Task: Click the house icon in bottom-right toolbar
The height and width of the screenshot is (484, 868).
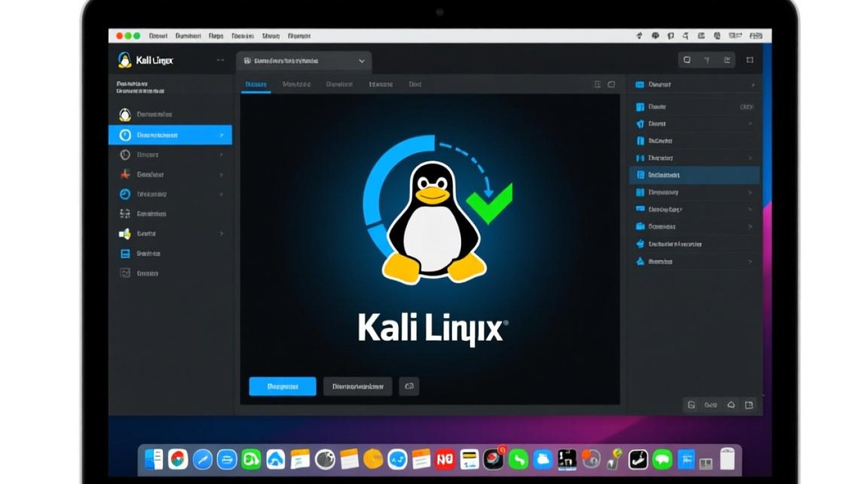Action: (x=730, y=405)
